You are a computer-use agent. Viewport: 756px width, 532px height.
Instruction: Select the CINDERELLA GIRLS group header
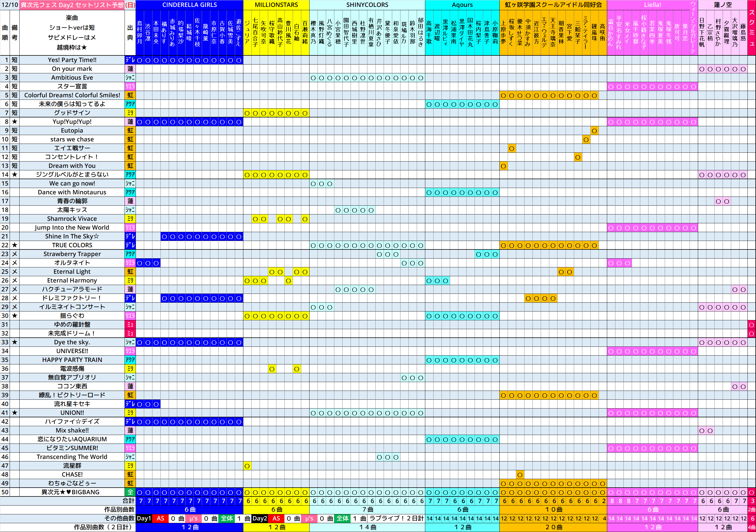pyautogui.click(x=189, y=5)
